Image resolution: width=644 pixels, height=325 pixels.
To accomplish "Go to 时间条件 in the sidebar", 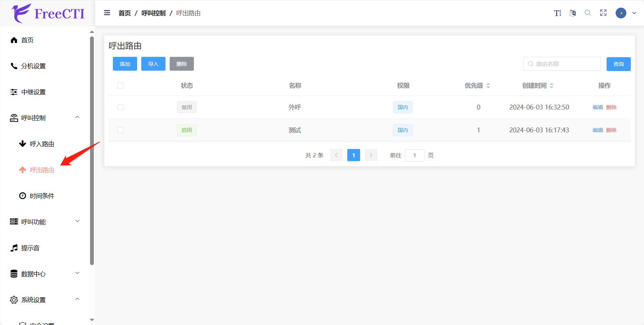I will point(42,196).
